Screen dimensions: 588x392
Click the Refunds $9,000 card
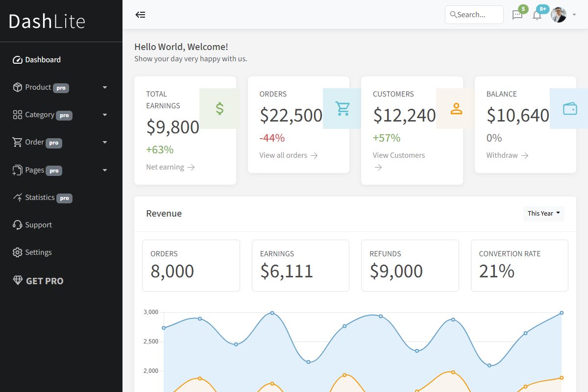point(410,266)
